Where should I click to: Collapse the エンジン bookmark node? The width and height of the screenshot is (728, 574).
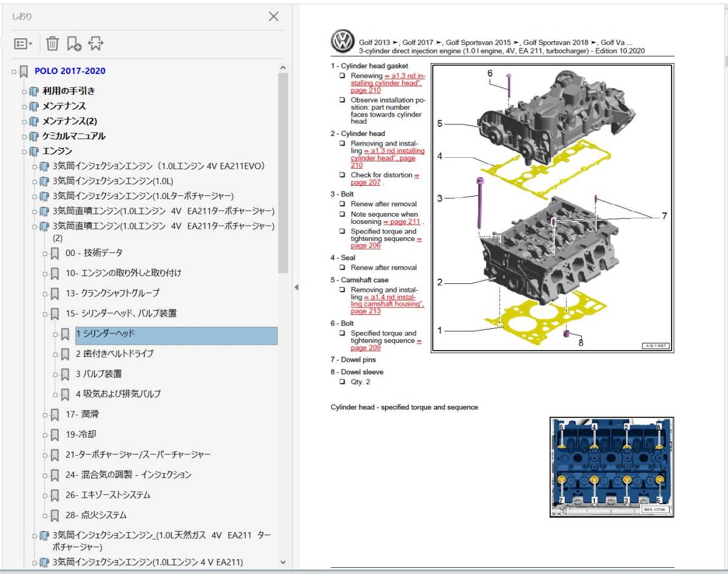click(24, 152)
